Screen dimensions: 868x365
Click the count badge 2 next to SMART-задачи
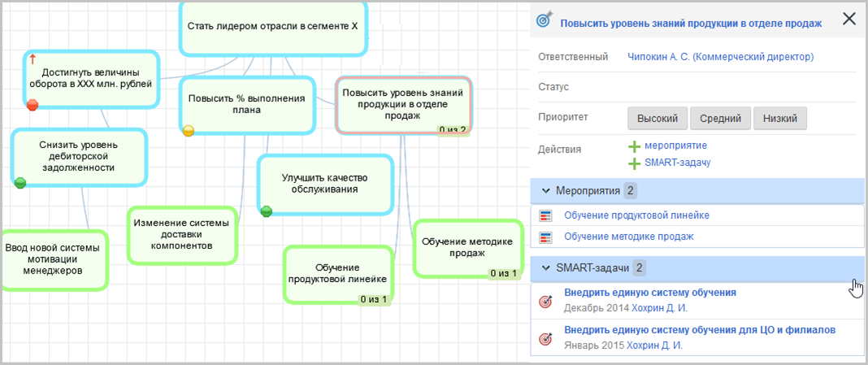pos(640,268)
